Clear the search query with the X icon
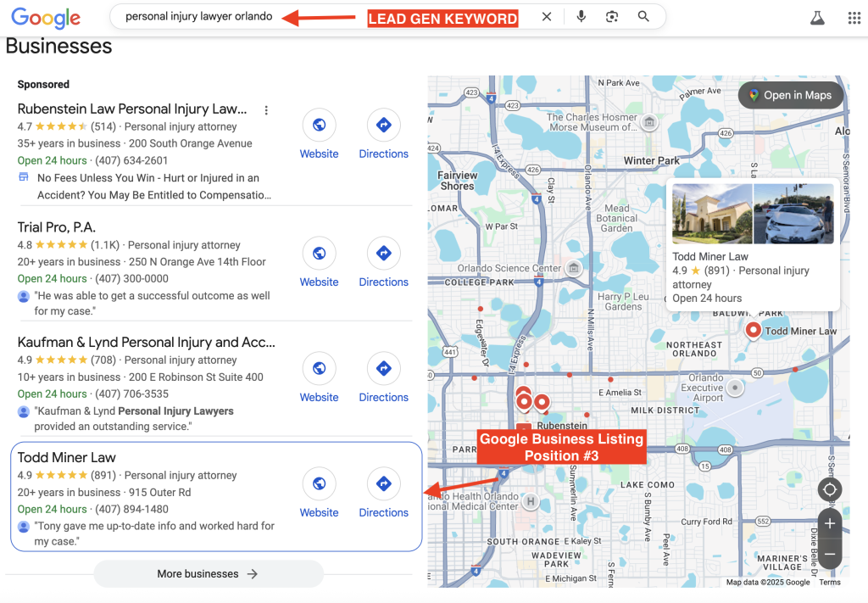This screenshot has height=603, width=868. tap(547, 17)
